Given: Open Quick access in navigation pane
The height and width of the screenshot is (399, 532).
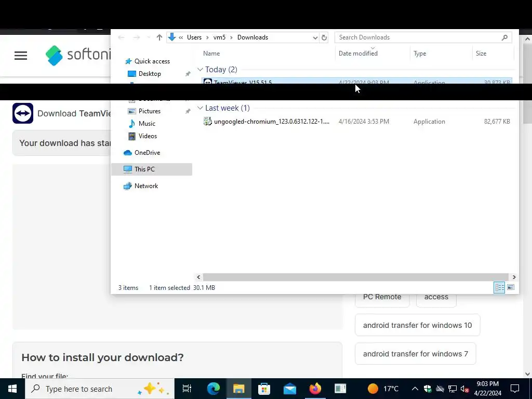Looking at the screenshot, I should 152,61.
